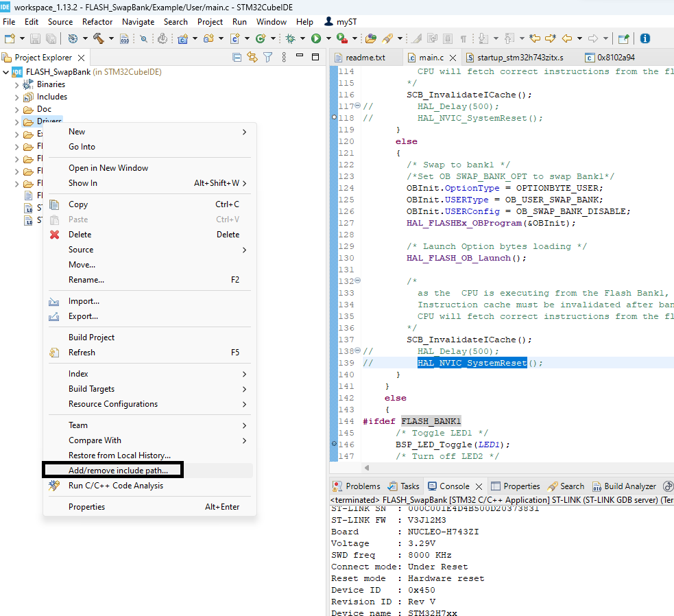Expand the Includes folder node
The width and height of the screenshot is (674, 616).
(17, 97)
